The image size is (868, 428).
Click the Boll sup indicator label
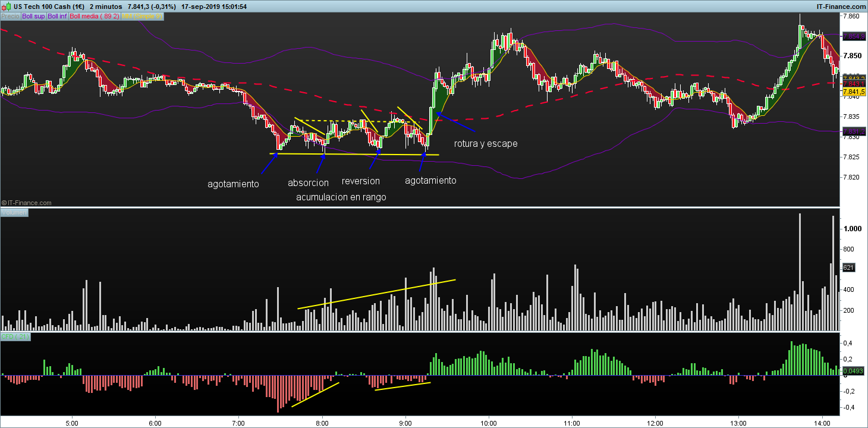click(33, 17)
